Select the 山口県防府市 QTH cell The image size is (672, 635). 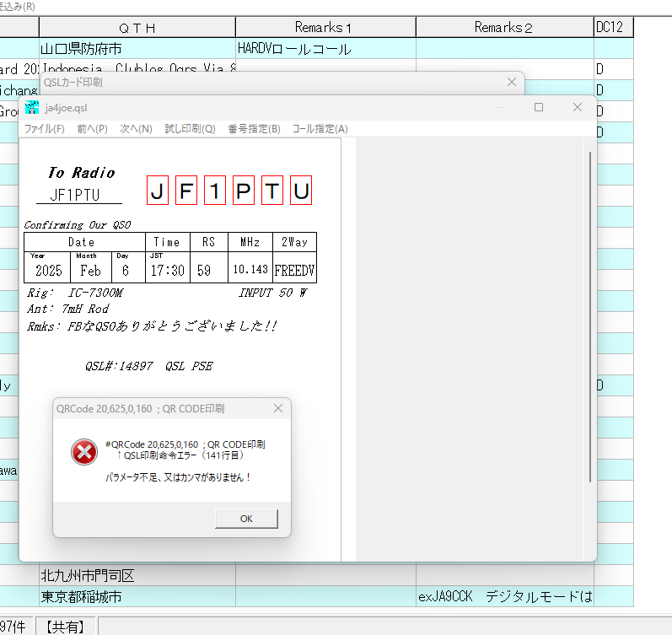(x=137, y=48)
